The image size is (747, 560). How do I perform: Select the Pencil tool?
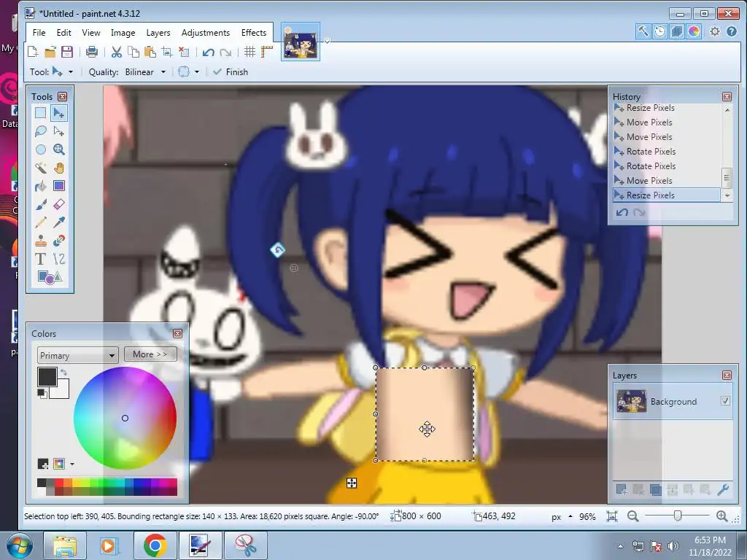41,222
